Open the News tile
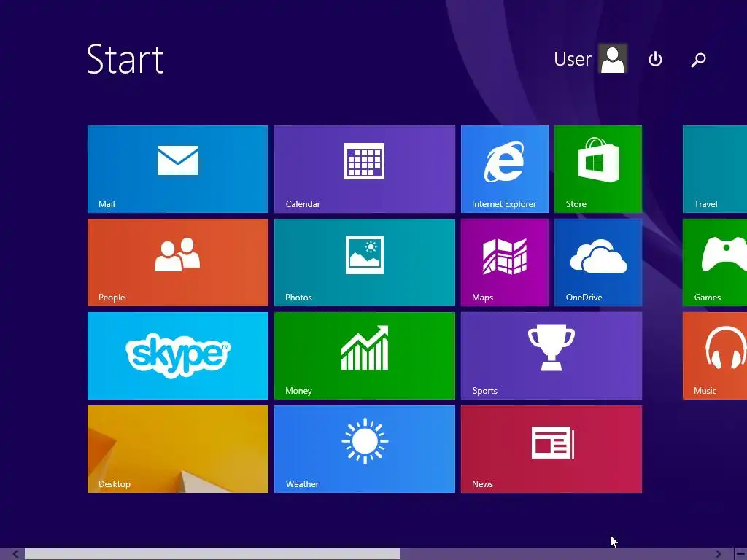 551,449
